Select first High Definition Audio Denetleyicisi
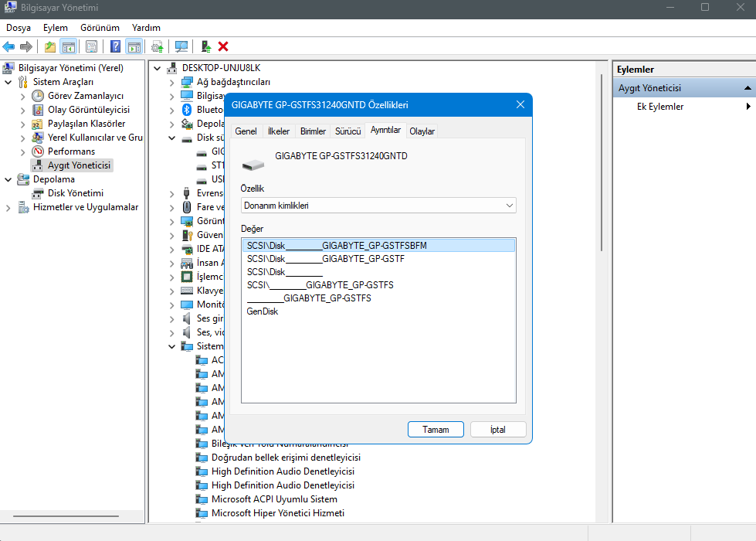This screenshot has height=541, width=756. click(283, 471)
